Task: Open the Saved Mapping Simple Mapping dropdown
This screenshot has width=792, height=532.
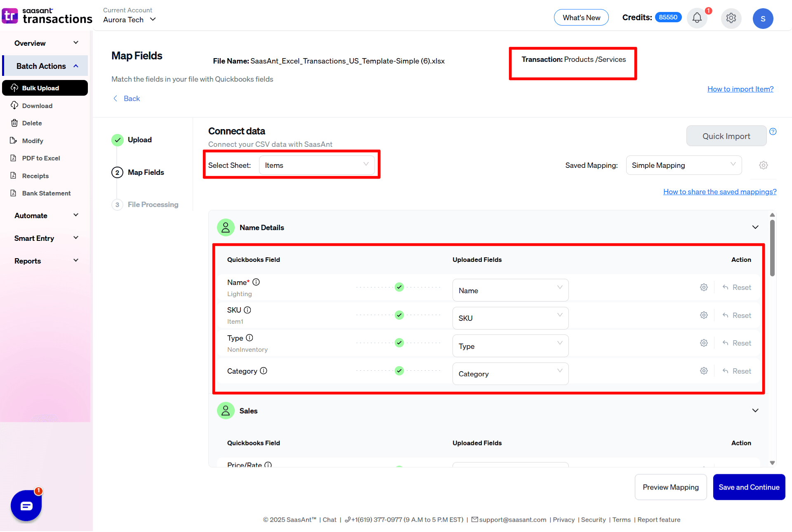Action: [684, 165]
